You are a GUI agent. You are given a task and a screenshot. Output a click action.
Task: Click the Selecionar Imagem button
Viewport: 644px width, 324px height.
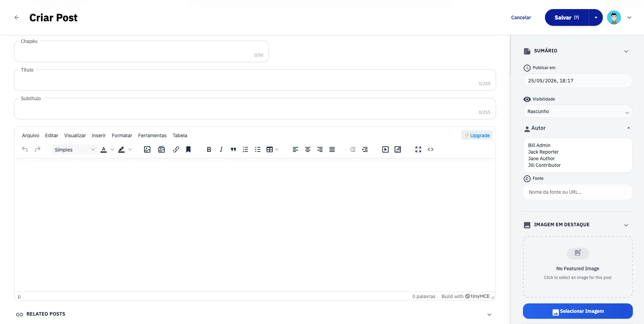pyautogui.click(x=578, y=311)
